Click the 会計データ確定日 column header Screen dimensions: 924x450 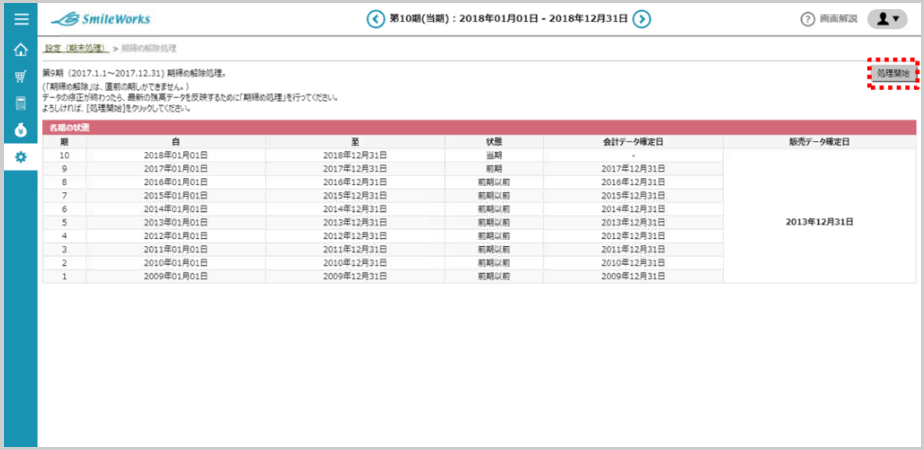pyautogui.click(x=633, y=142)
